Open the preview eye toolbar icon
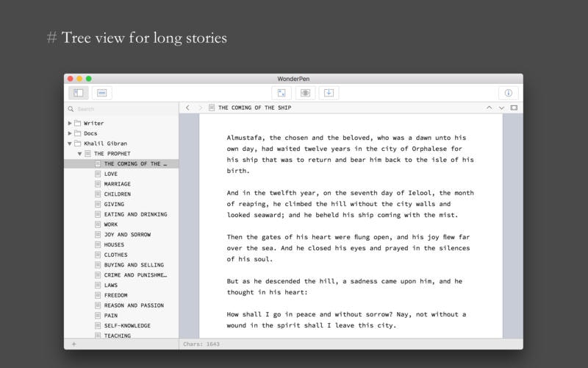This screenshot has width=588, height=368. pyautogui.click(x=305, y=93)
